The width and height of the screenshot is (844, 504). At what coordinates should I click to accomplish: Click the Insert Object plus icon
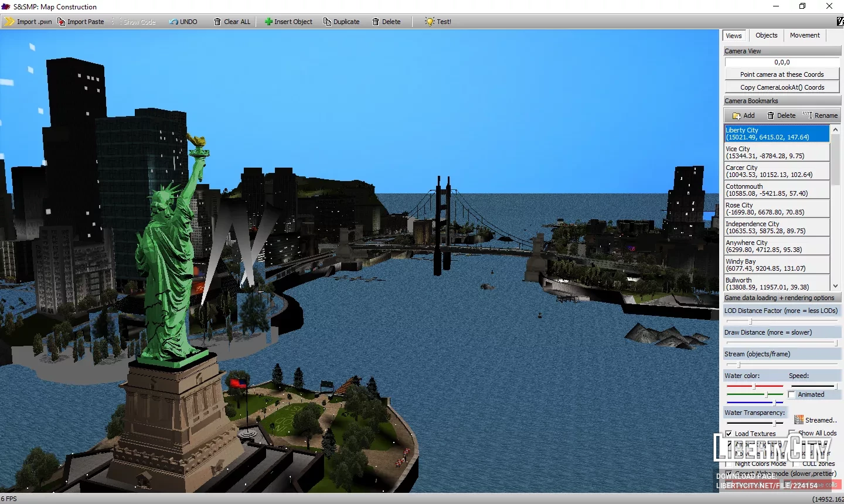pos(268,22)
